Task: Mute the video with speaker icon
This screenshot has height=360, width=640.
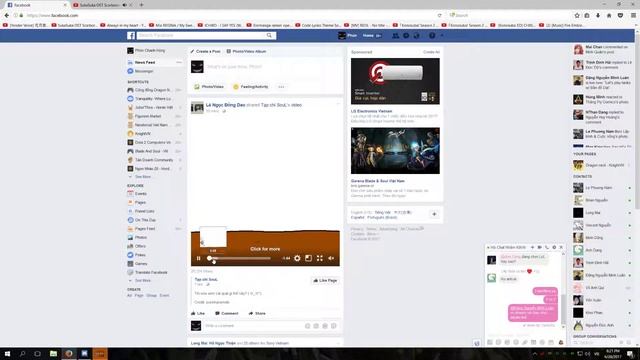Action: (331, 258)
